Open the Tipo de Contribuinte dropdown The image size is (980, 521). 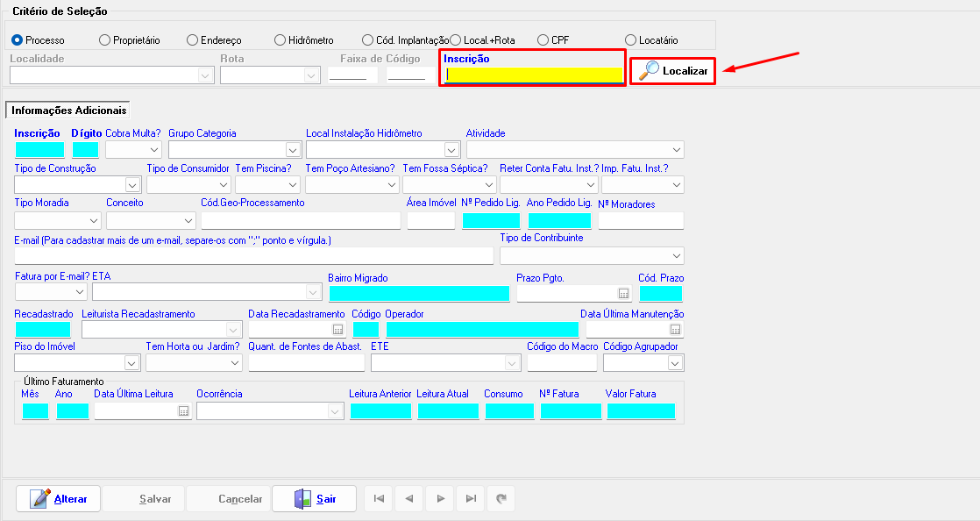[676, 256]
